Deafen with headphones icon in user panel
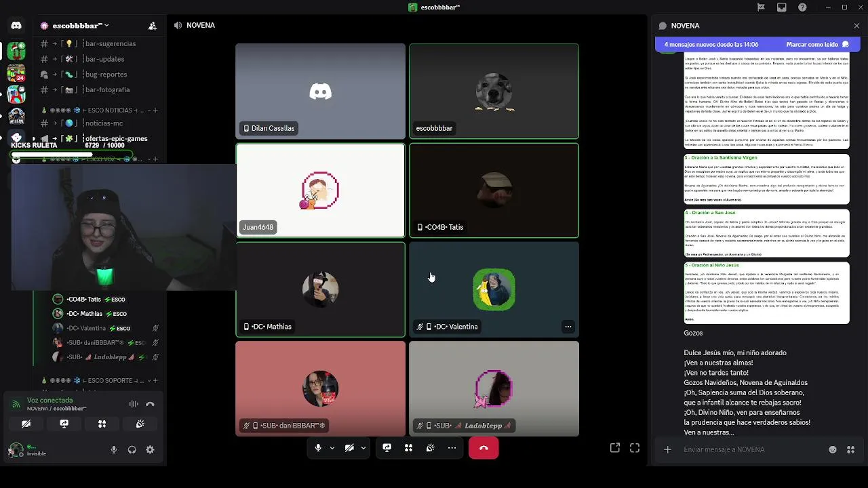 pyautogui.click(x=132, y=449)
